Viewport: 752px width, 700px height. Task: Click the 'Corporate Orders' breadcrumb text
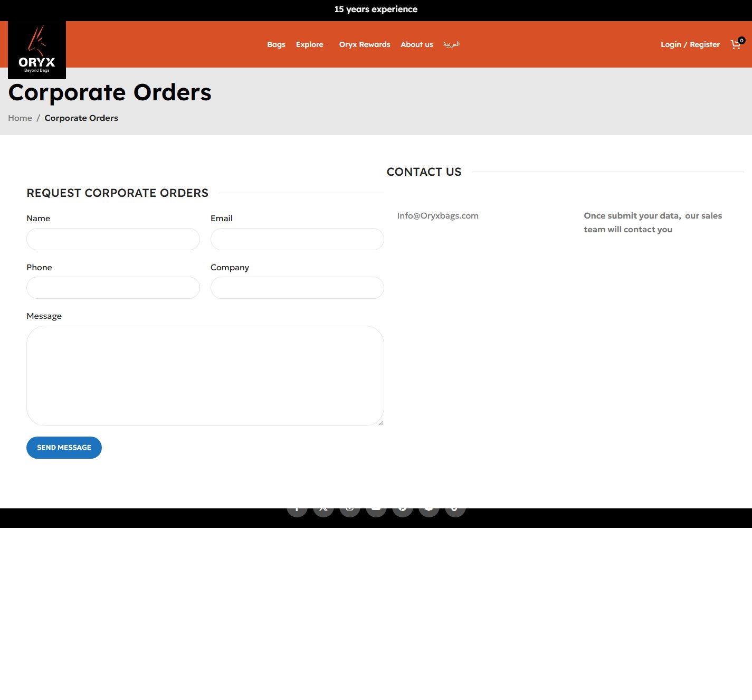pos(81,118)
